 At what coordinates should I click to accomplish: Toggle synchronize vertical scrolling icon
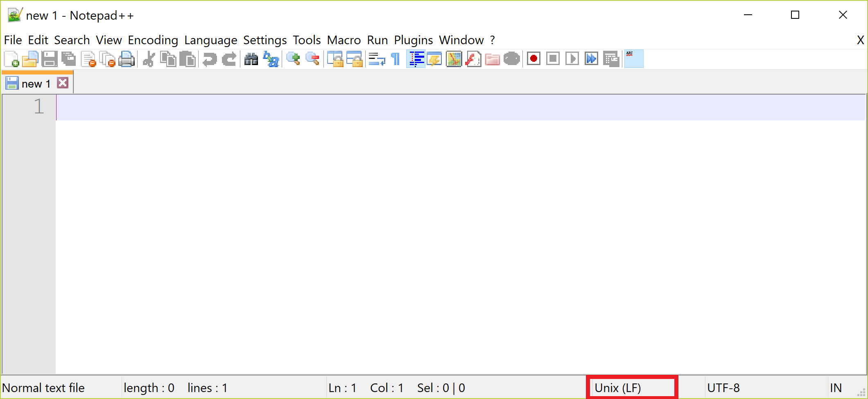coord(335,59)
